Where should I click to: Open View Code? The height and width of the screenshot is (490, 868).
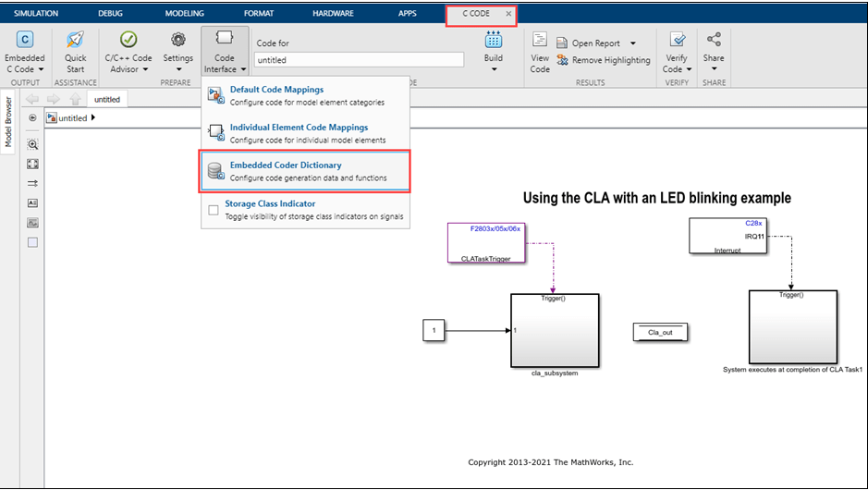tap(540, 53)
